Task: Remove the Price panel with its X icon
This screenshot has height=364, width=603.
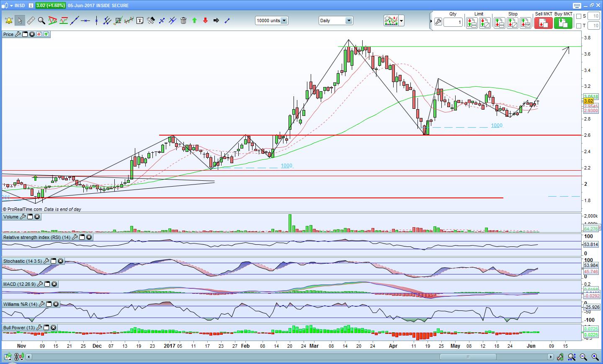Action: [32, 34]
